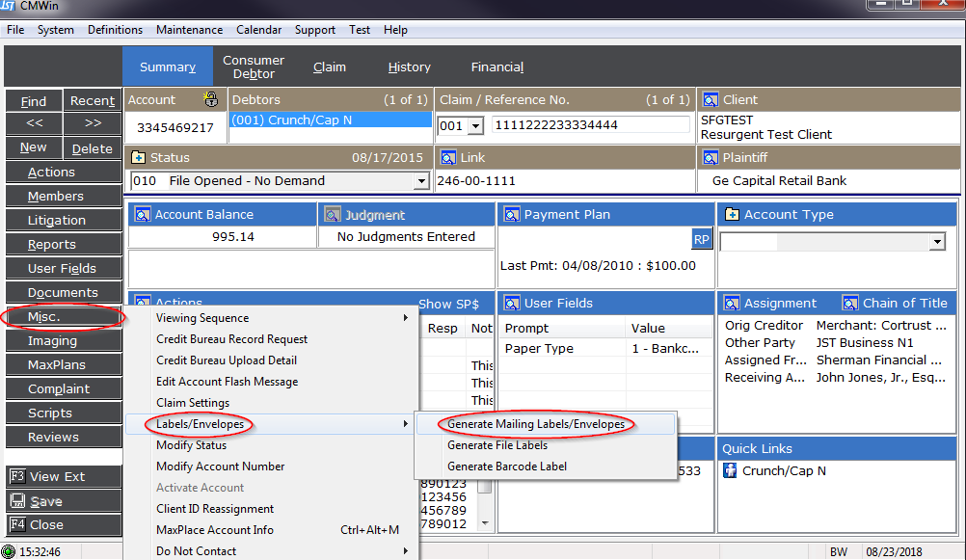966x560 pixels.
Task: Click the Payment Plan magnifier icon
Action: [x=511, y=214]
